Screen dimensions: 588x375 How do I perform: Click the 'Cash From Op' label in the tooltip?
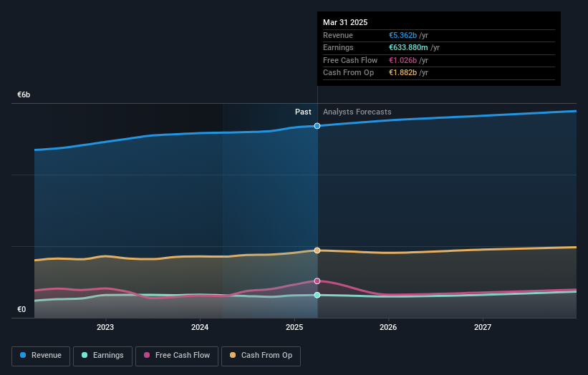pos(348,73)
